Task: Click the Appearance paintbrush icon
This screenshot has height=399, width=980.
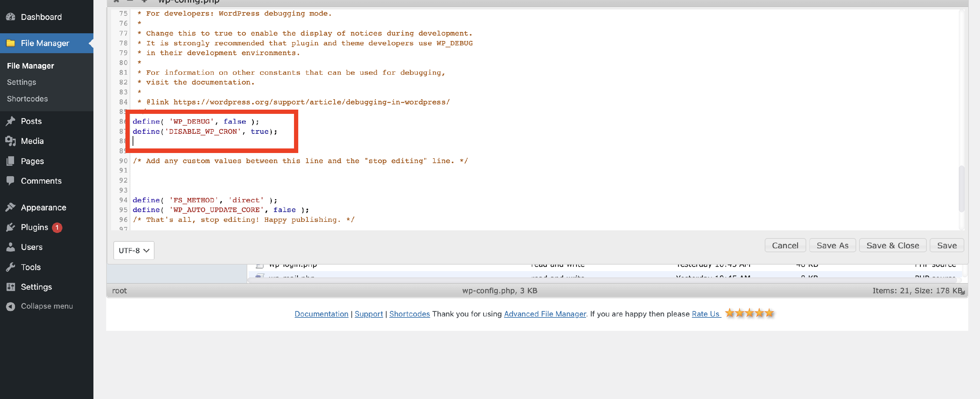Action: [11, 207]
